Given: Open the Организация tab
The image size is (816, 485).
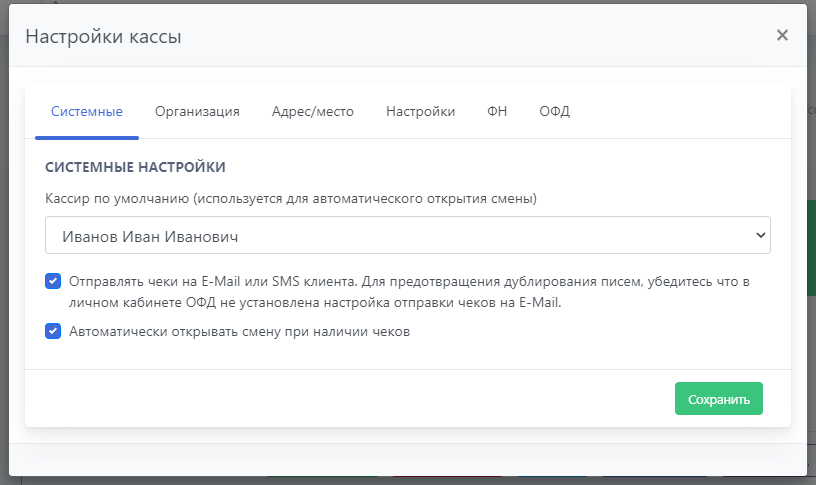Looking at the screenshot, I should click(x=197, y=112).
